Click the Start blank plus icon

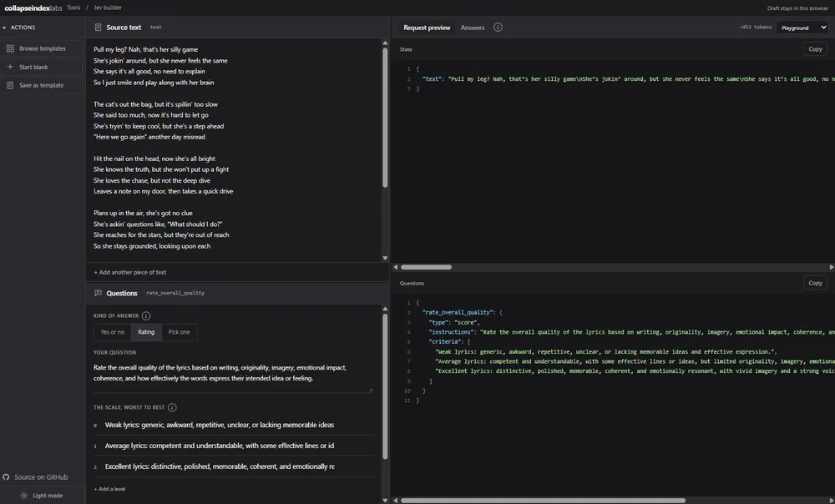click(x=9, y=67)
